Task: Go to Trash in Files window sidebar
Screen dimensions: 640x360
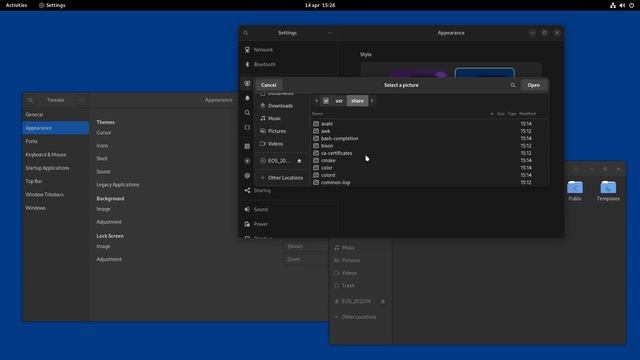Action: tap(361, 286)
